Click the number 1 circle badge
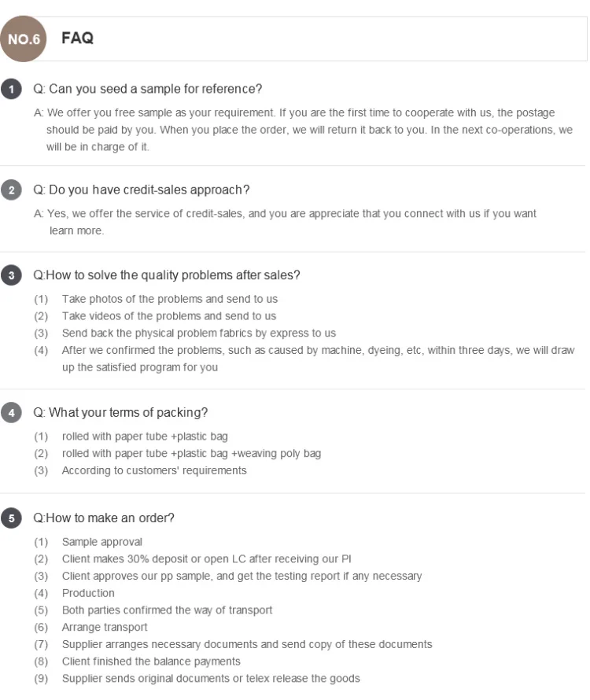Screen dimensions: 590x700 11,89
